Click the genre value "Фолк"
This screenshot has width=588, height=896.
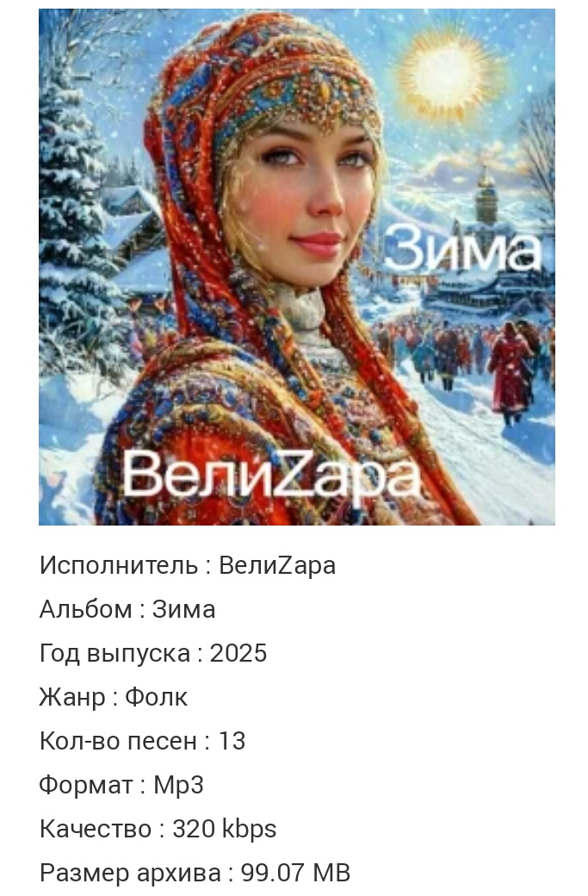(156, 697)
